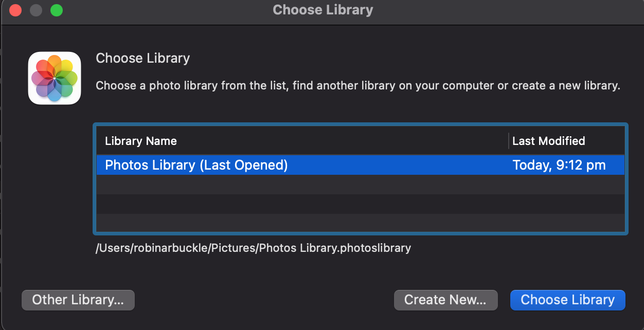Click the first empty row below Photos Library
The width and height of the screenshot is (644, 330).
click(x=360, y=185)
